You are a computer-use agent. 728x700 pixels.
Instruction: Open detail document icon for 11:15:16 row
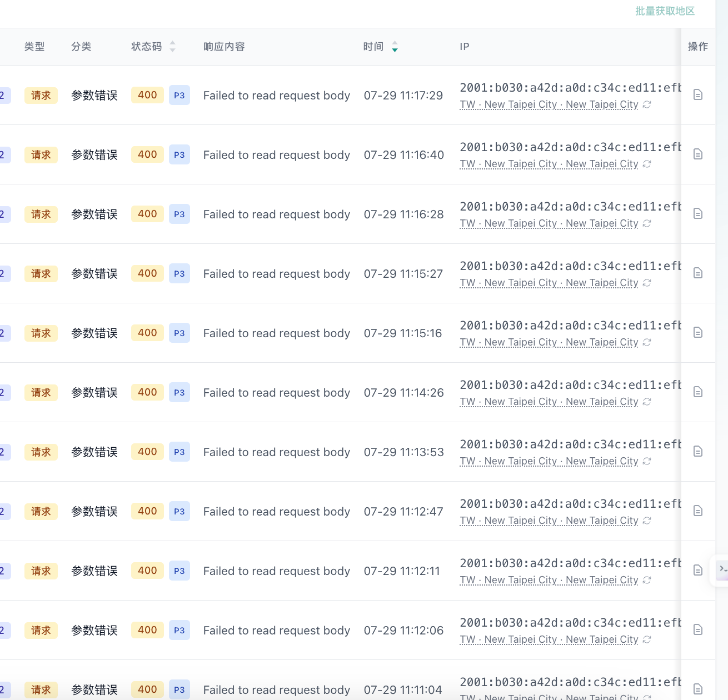pyautogui.click(x=698, y=333)
